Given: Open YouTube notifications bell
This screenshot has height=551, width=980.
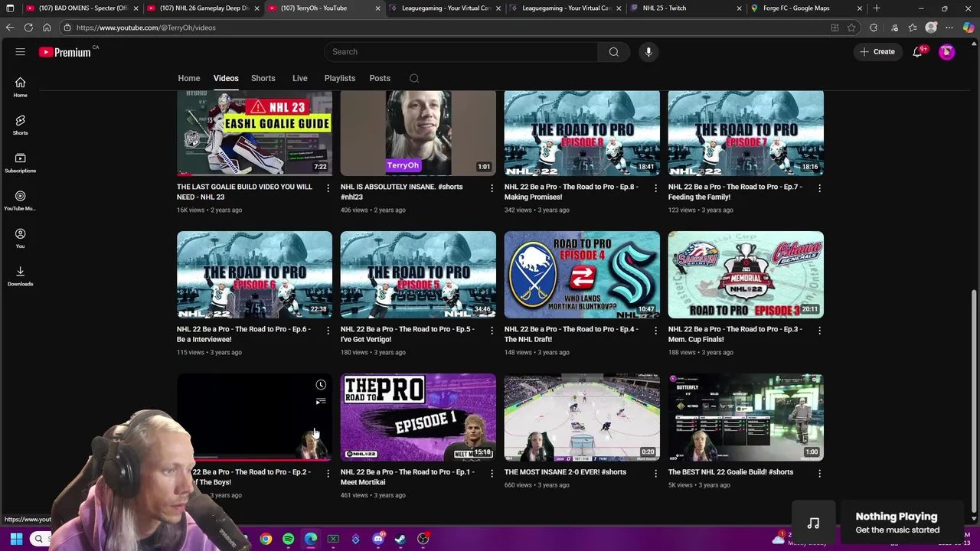Looking at the screenshot, I should point(917,52).
